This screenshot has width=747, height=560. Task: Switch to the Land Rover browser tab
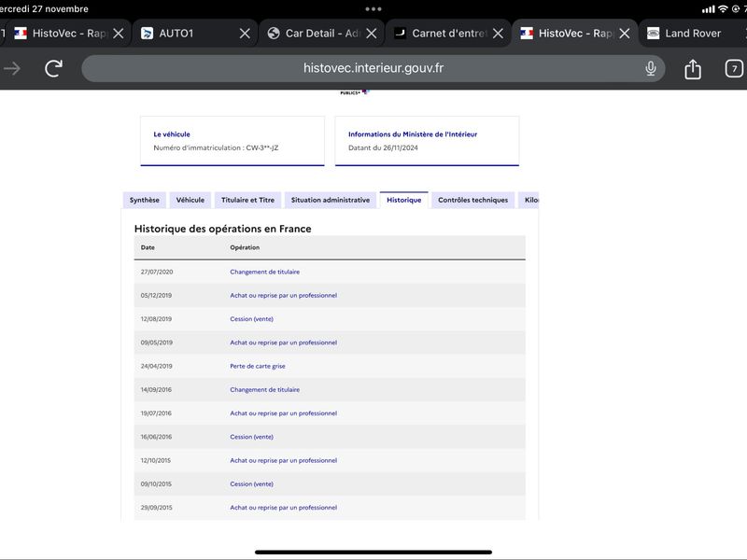point(692,34)
